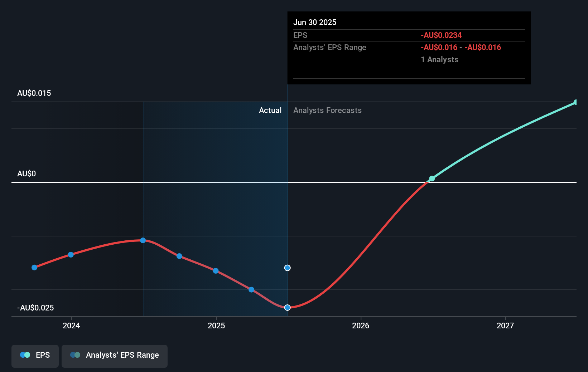Click the 2027 axis label

[x=505, y=325]
